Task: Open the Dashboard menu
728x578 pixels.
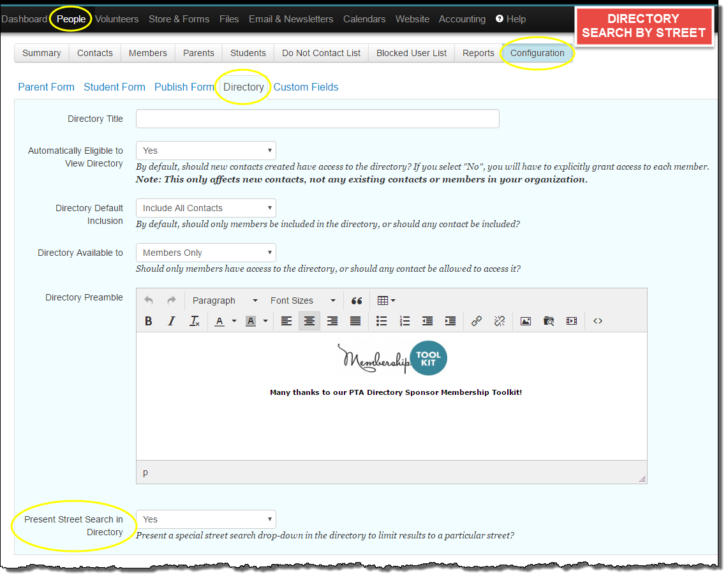Action: [24, 19]
